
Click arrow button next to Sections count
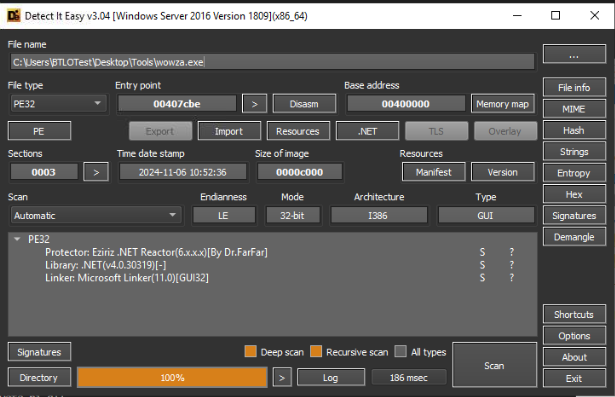[96, 172]
